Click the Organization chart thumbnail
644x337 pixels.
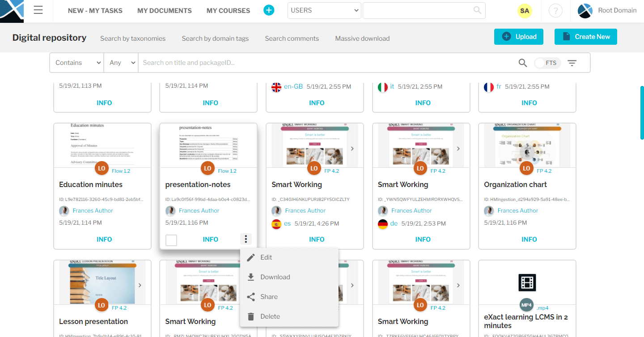[527, 145]
